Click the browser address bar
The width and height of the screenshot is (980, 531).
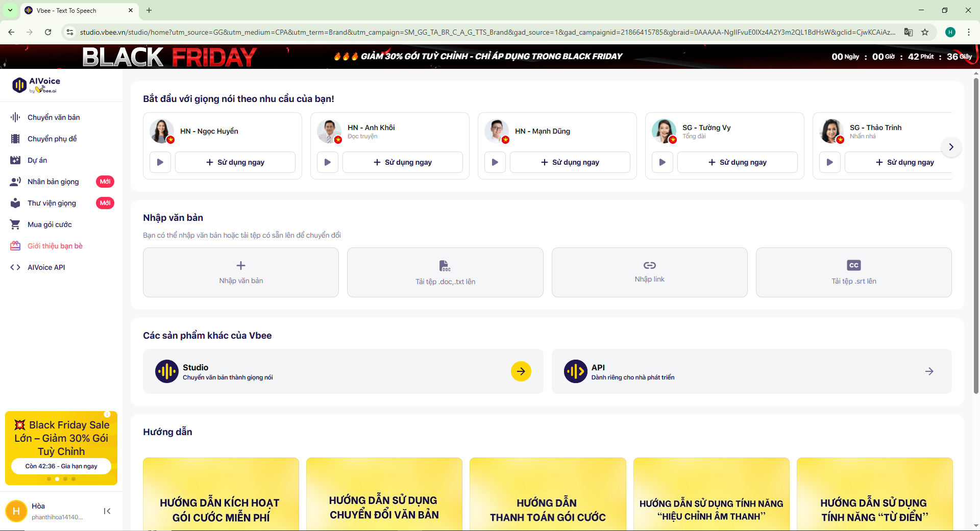pos(487,32)
